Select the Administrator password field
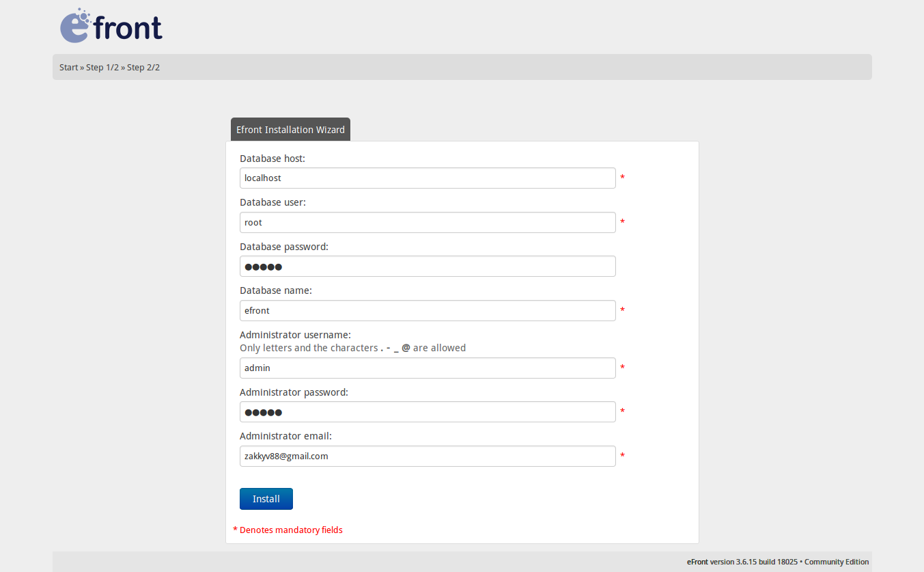 (x=428, y=412)
